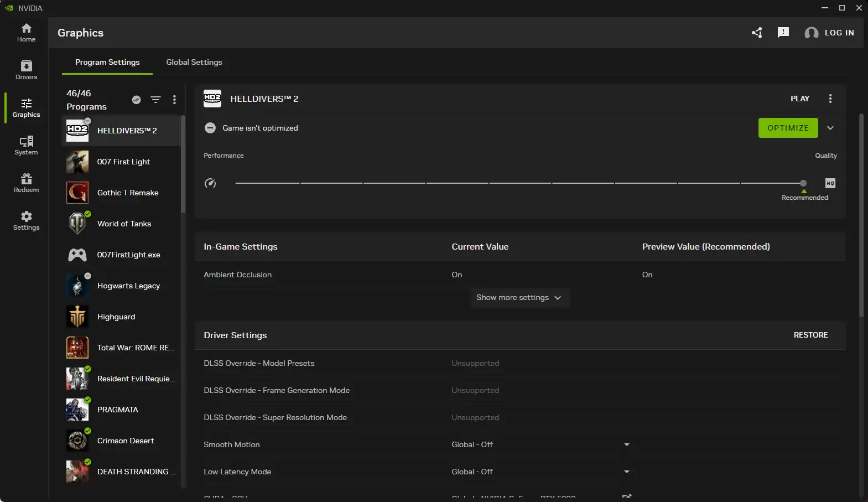Open the Settings gear in sidebar

coord(26,221)
